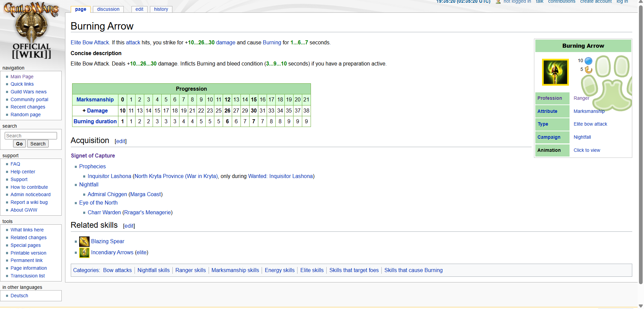
Task: Open Prophecies campaign link
Action: tap(93, 166)
